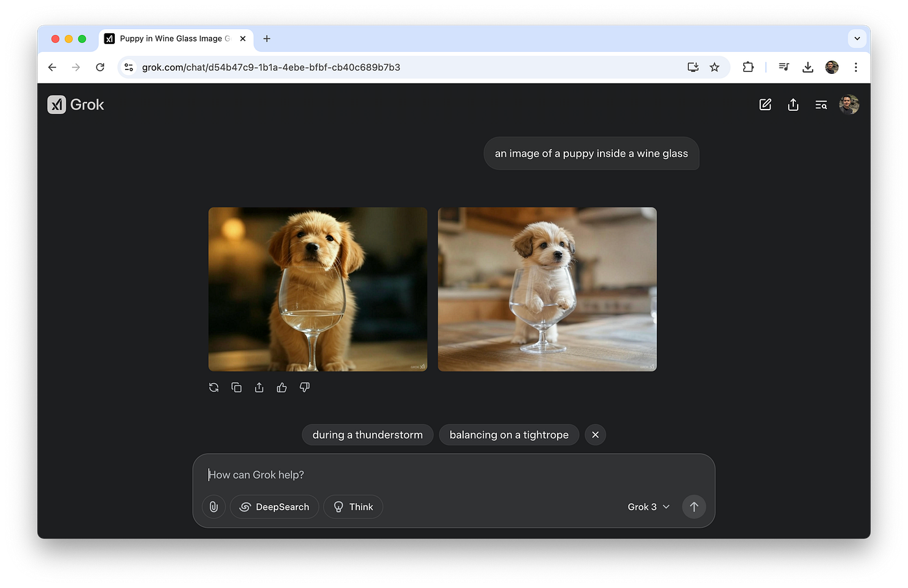This screenshot has width=908, height=588.
Task: Open the share icon in the top bar
Action: click(793, 104)
